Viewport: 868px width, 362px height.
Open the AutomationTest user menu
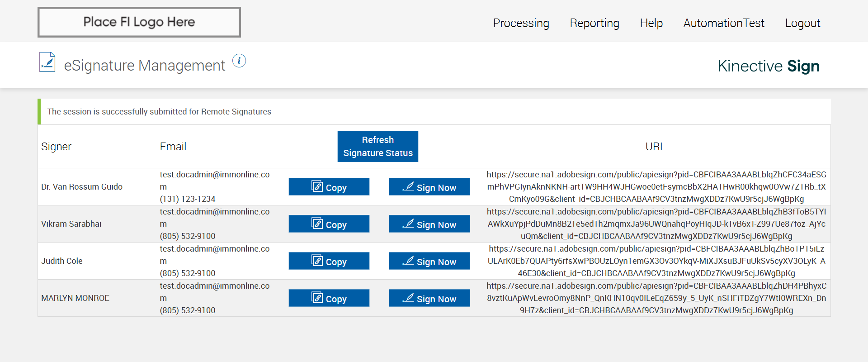(724, 23)
